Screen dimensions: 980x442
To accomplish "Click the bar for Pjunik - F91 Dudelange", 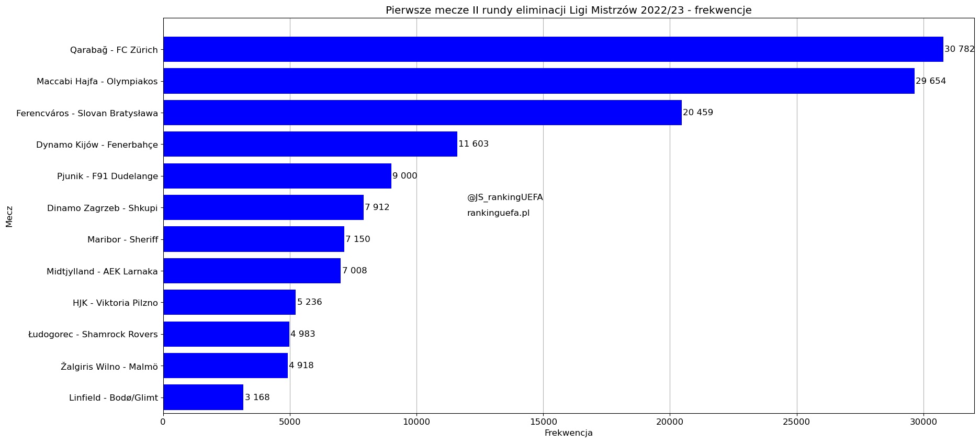I will tap(277, 176).
